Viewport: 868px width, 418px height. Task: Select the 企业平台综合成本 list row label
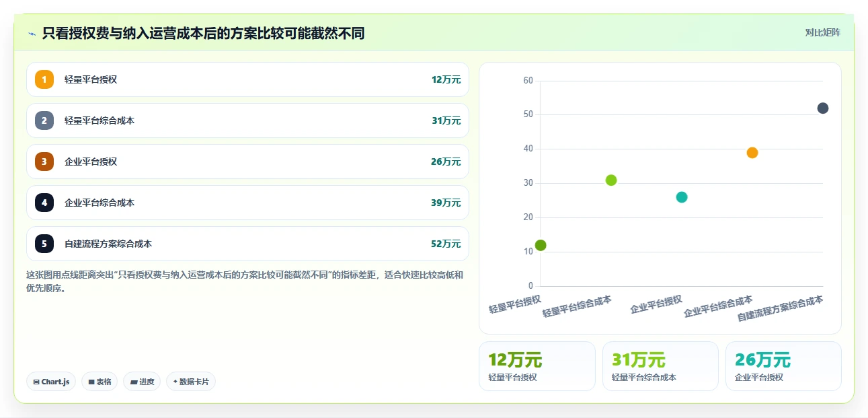100,203
